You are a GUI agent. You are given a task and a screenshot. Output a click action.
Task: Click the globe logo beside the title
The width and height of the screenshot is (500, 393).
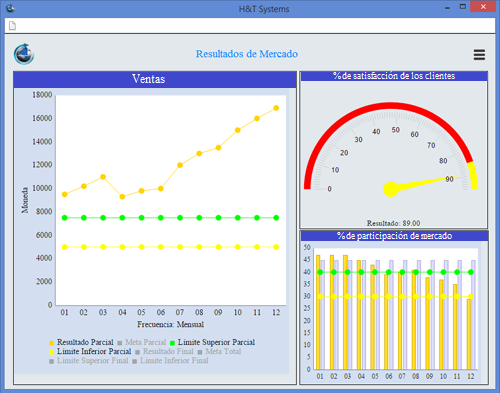24,54
